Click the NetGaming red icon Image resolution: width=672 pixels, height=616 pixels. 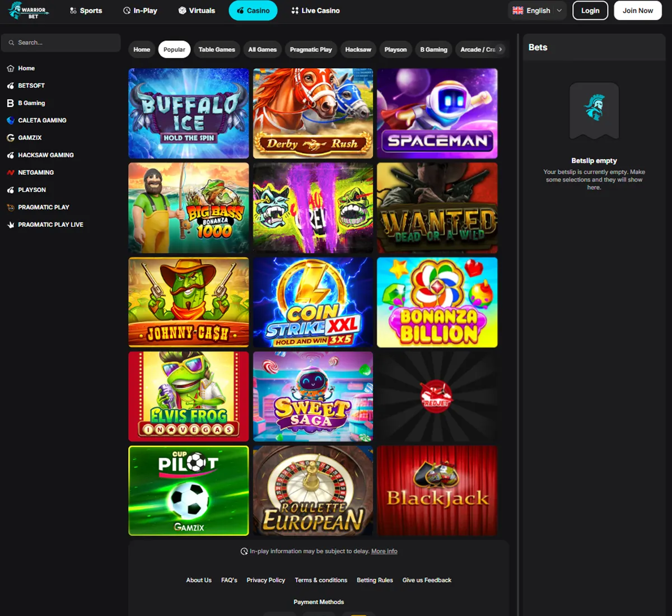[11, 172]
